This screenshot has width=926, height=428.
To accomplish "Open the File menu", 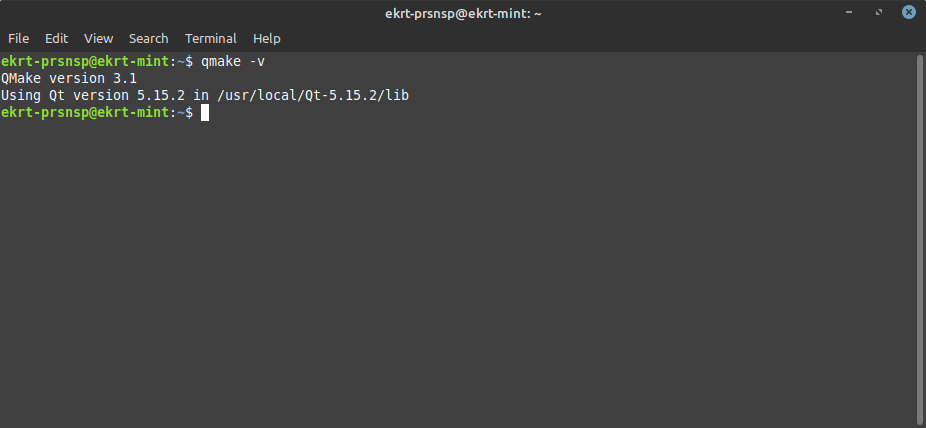I will point(18,38).
